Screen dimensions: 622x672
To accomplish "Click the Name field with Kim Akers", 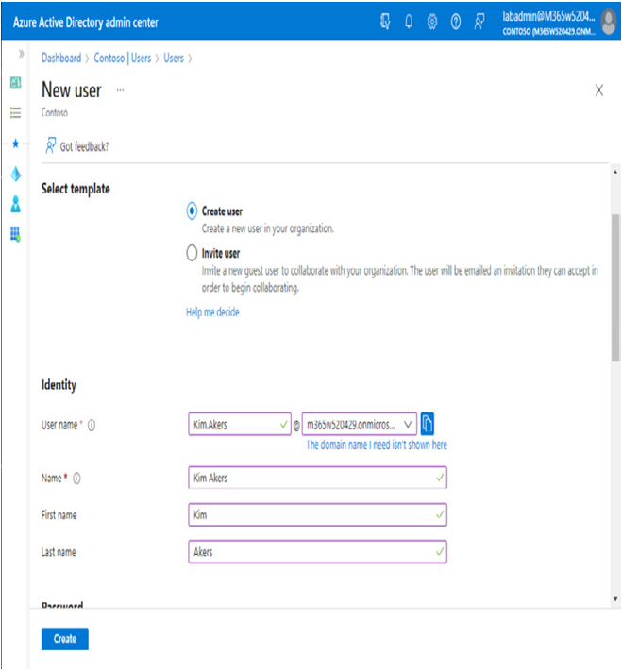I will [318, 478].
